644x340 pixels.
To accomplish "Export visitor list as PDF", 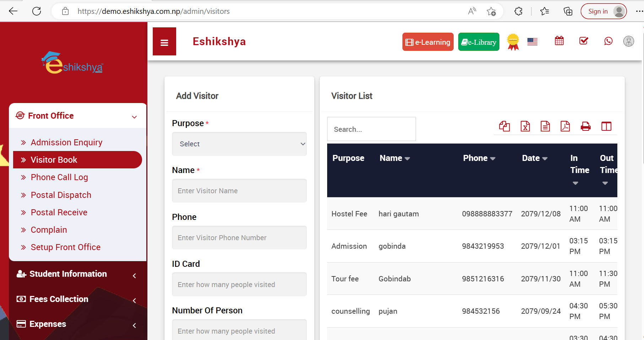I will click(x=565, y=126).
